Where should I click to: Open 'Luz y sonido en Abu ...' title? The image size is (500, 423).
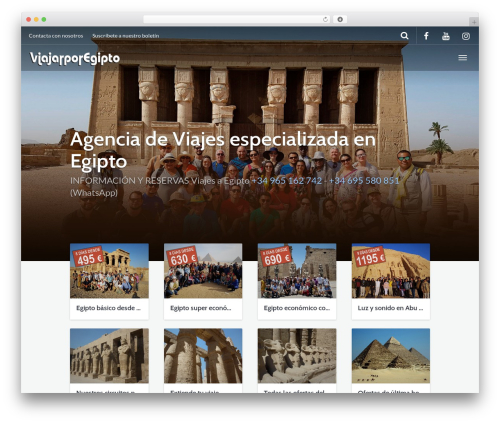[390, 308]
